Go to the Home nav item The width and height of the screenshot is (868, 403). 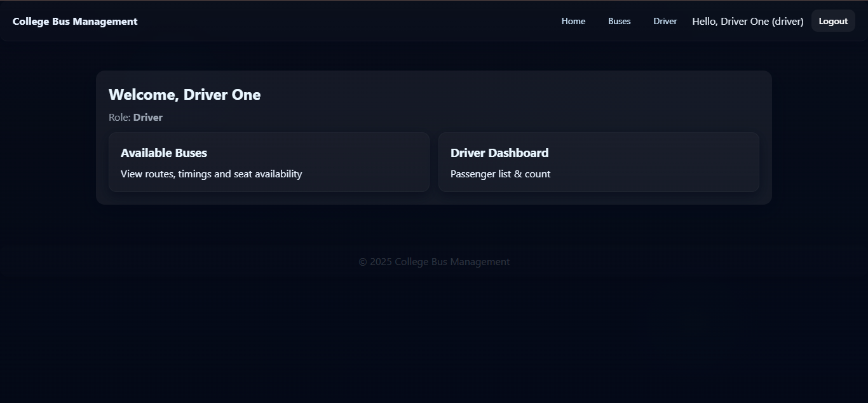(x=573, y=21)
